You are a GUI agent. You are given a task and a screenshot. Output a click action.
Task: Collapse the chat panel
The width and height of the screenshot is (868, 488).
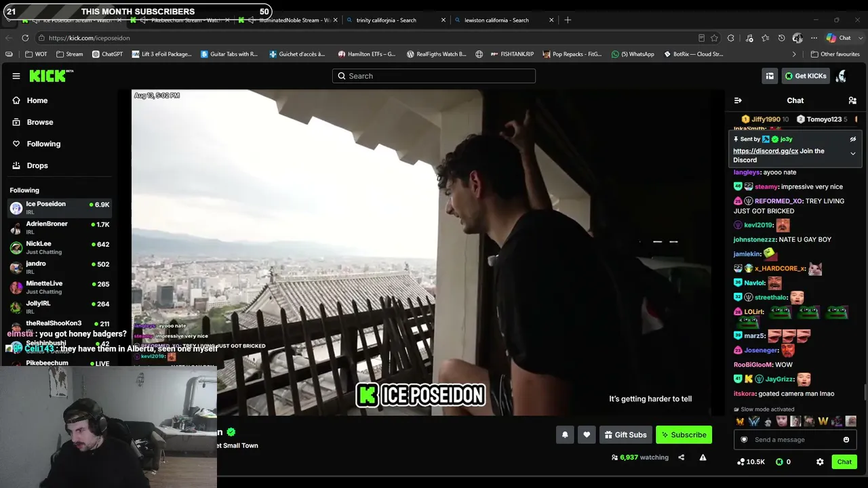(738, 100)
